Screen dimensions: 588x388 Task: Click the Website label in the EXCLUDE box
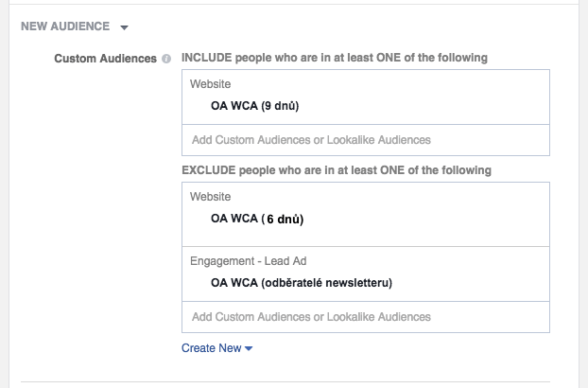[211, 197]
